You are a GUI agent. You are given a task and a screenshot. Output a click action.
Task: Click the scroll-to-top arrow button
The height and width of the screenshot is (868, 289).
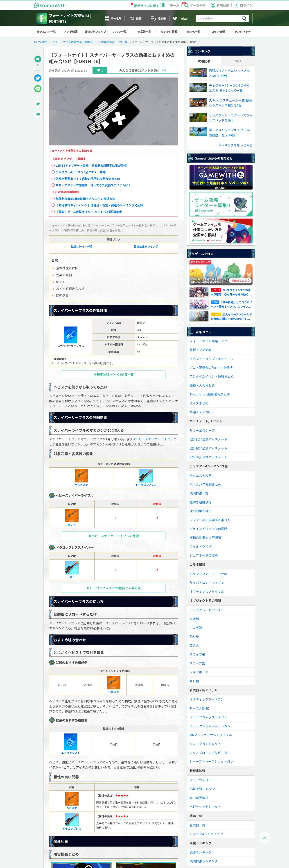tap(264, 838)
